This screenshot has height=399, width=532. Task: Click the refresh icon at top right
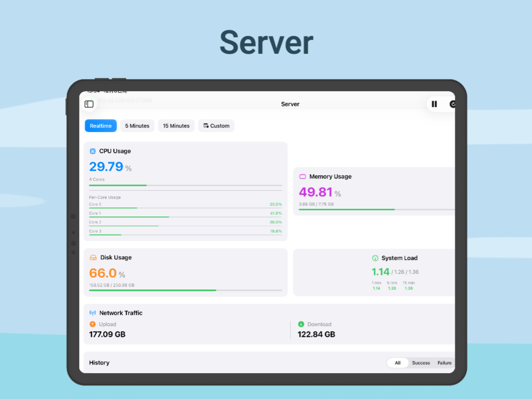(452, 104)
